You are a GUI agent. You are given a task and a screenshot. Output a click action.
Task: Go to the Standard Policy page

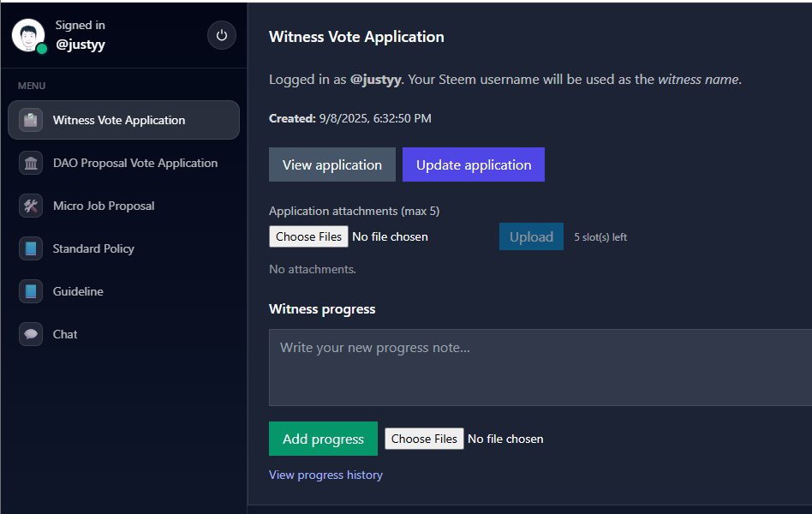pyautogui.click(x=123, y=248)
